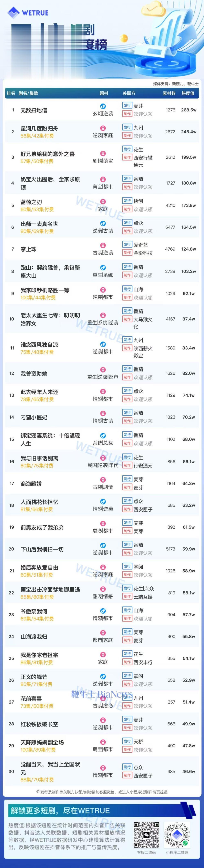Click the 制作 tag beside 金影科技

pyautogui.click(x=127, y=253)
